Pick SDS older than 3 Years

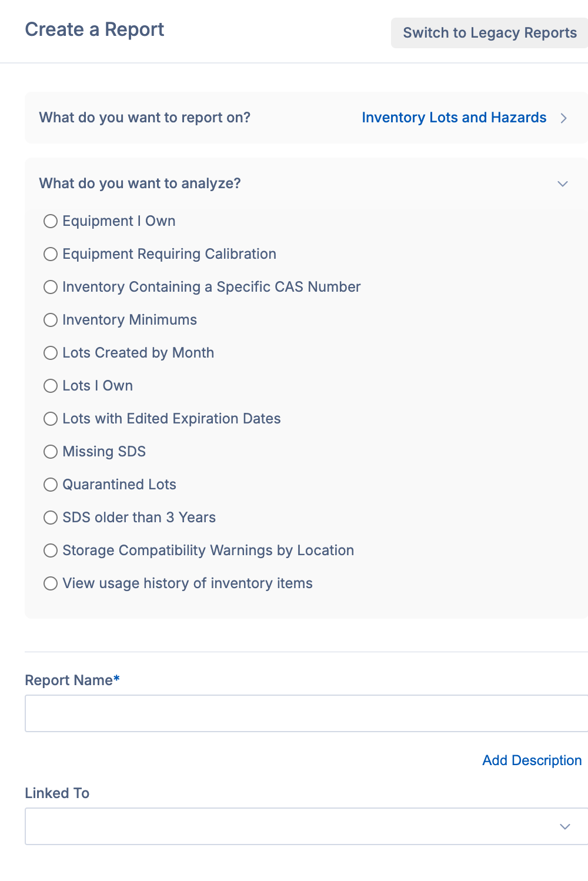point(51,518)
